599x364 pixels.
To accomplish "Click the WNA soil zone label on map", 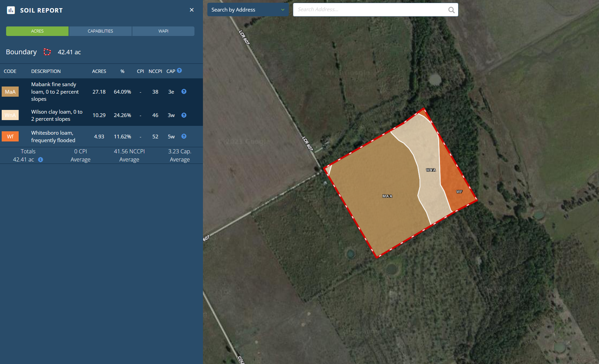I will 431,170.
